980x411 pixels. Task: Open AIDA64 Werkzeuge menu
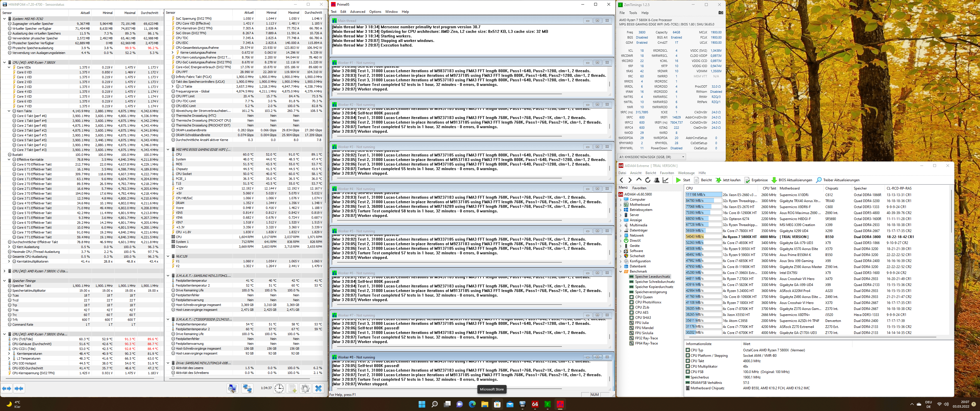[x=686, y=173]
